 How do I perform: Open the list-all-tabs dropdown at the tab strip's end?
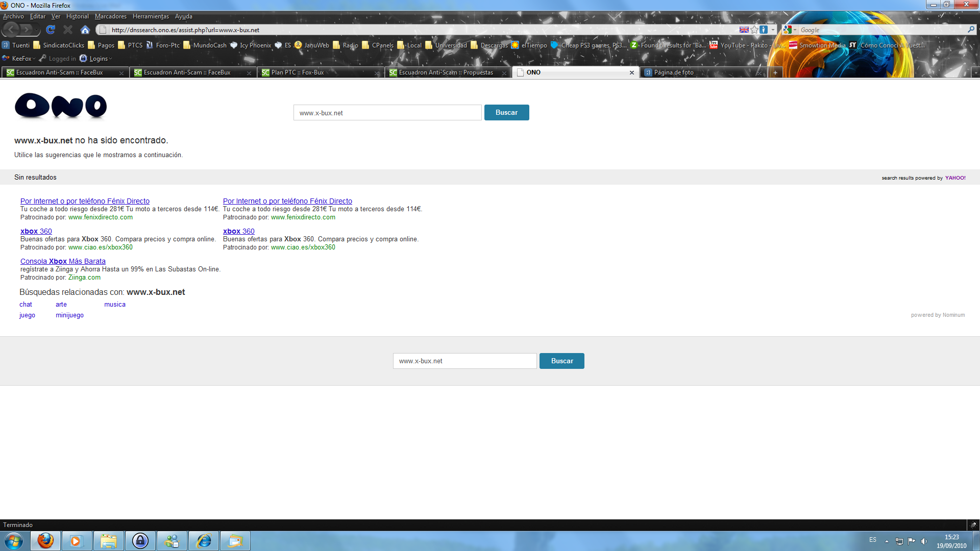[x=975, y=72]
